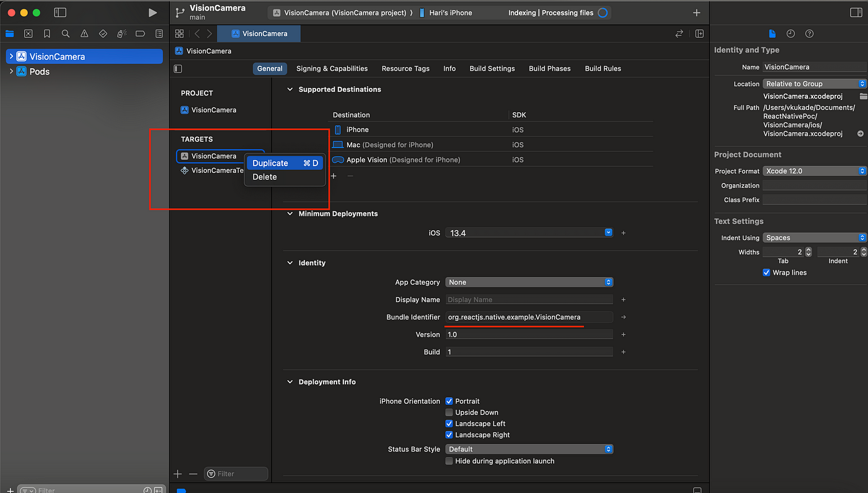
Task: Switch to Signing & Capabilities tab
Action: coord(332,69)
